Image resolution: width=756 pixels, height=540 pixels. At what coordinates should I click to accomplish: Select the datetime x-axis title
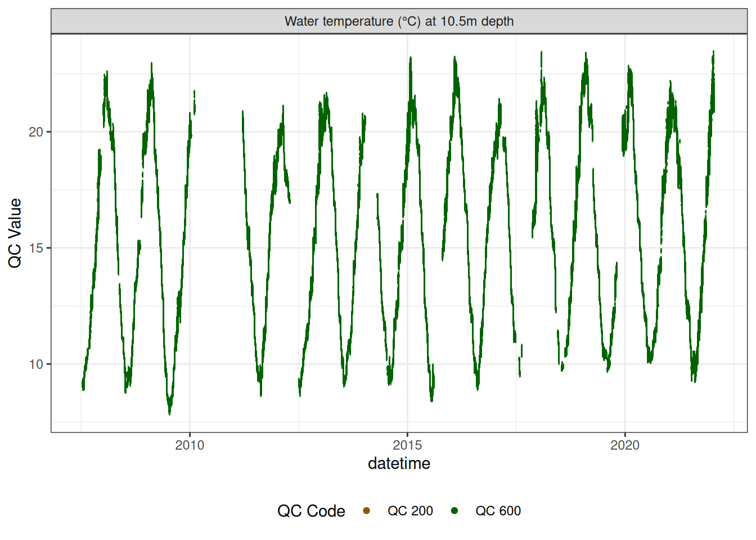[x=399, y=463]
